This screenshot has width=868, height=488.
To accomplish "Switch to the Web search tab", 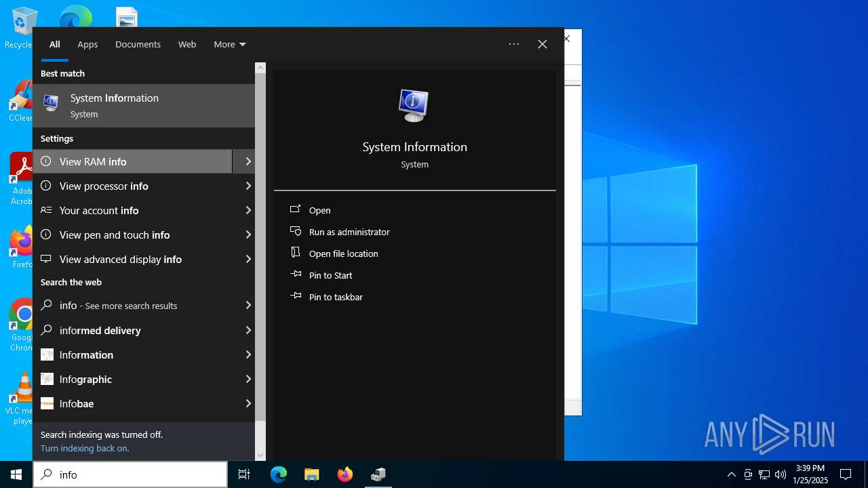I will 187,44.
